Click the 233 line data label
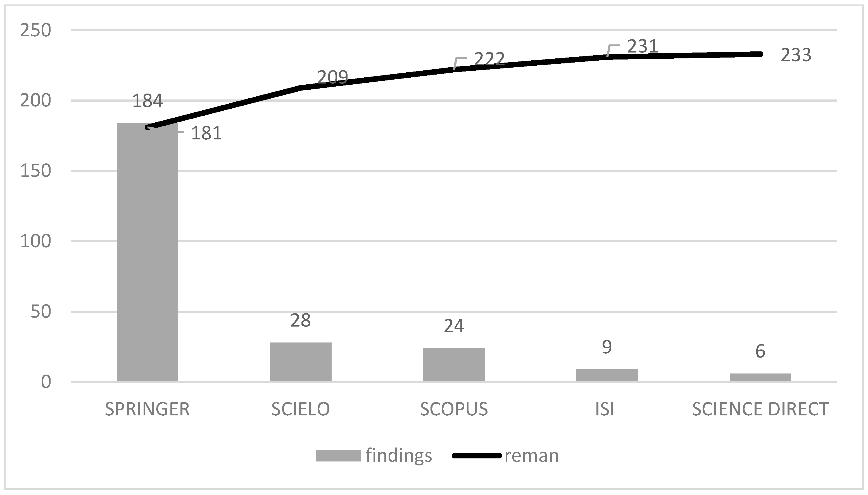The image size is (868, 495). [x=796, y=55]
